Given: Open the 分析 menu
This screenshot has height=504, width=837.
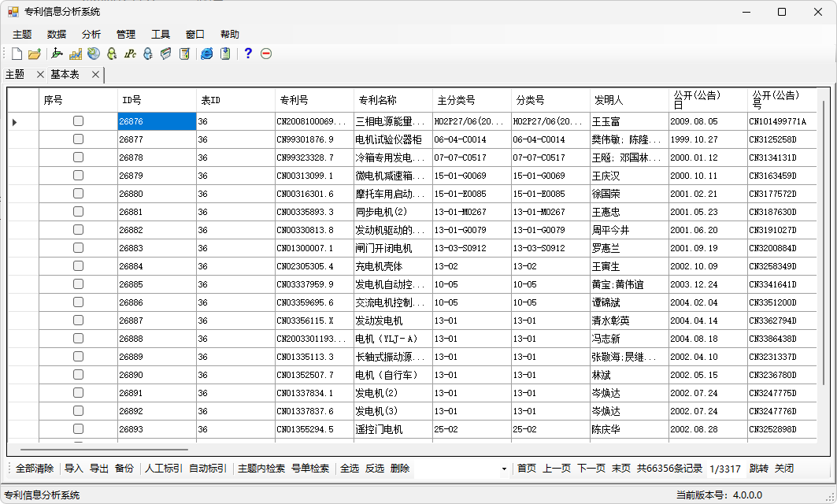Looking at the screenshot, I should tap(91, 34).
